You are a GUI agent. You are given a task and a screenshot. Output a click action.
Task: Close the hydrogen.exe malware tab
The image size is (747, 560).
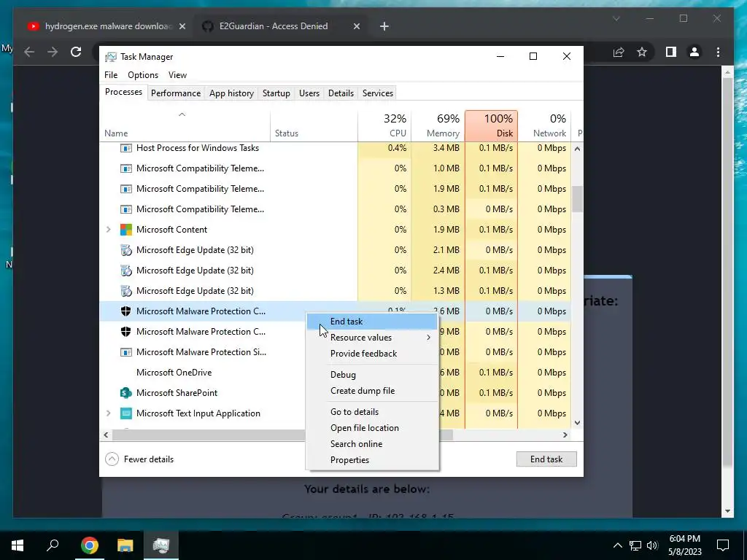(x=182, y=26)
